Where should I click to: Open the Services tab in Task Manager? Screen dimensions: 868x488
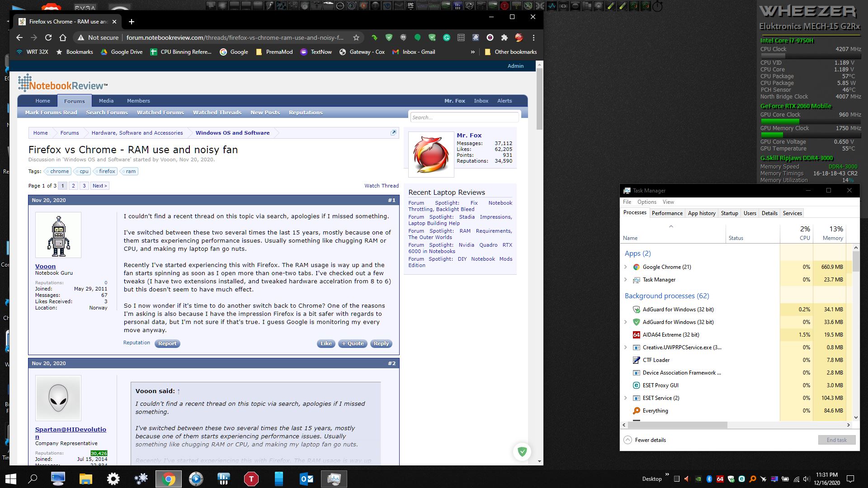(792, 213)
